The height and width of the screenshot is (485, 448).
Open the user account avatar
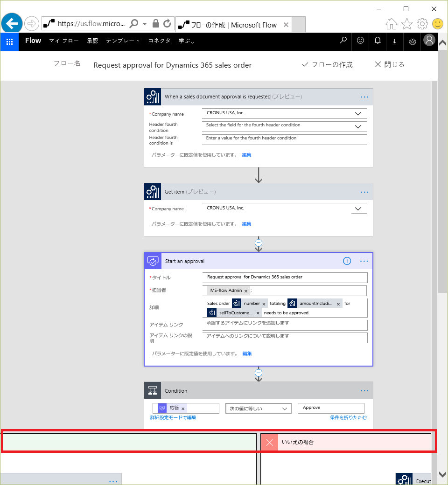(x=429, y=40)
